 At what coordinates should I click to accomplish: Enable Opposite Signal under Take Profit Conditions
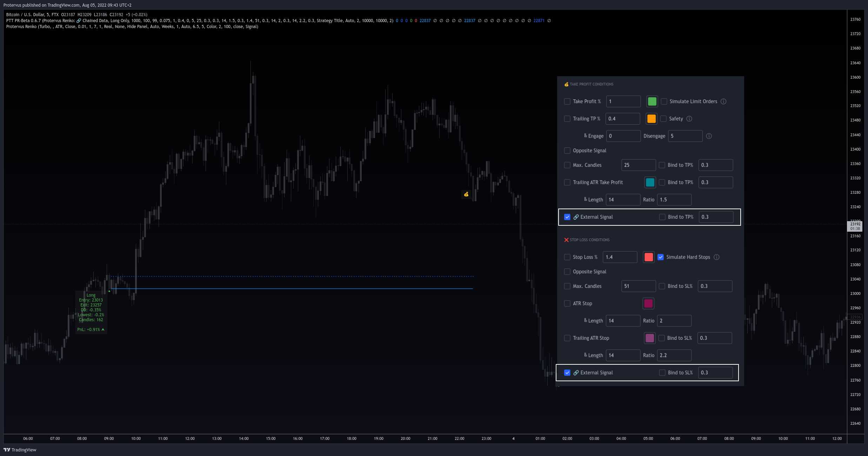(x=567, y=151)
